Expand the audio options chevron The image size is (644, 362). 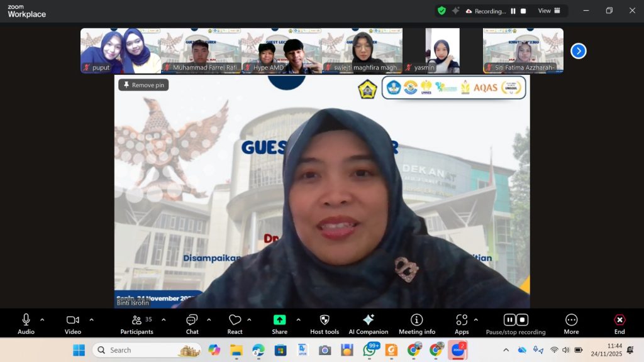point(42,319)
